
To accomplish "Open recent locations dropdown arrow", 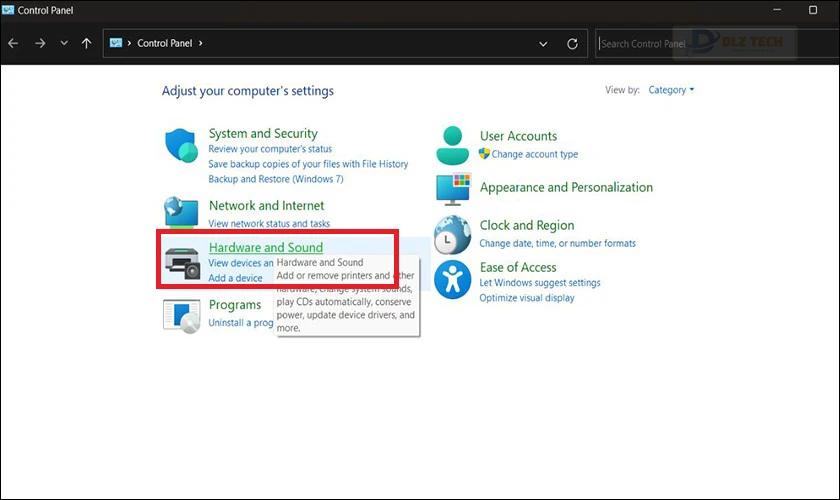I will pos(64,43).
